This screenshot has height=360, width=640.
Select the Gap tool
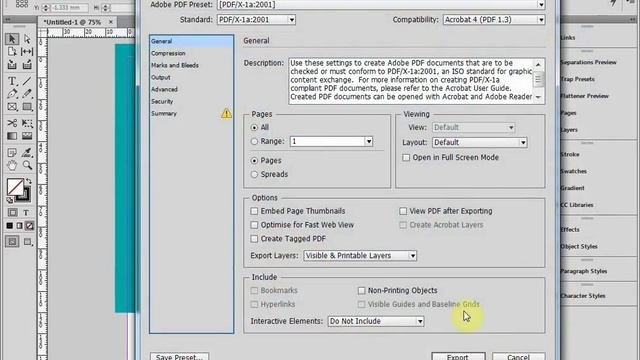27,52
